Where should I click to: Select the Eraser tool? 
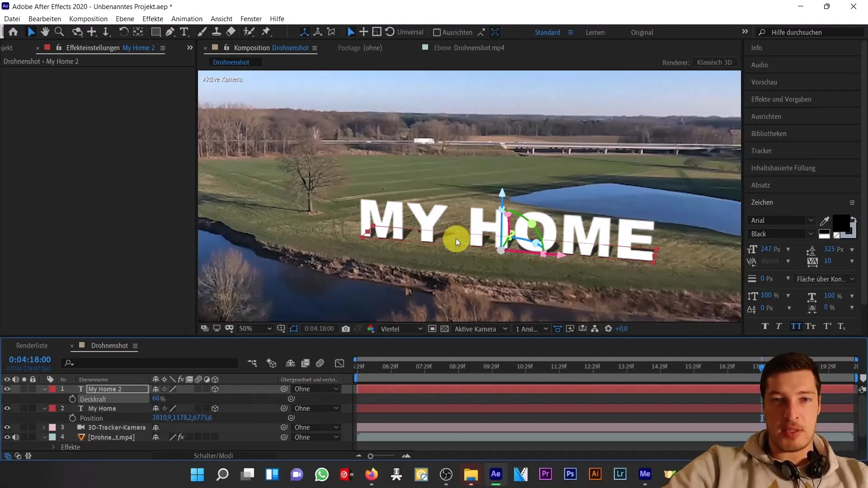[231, 32]
